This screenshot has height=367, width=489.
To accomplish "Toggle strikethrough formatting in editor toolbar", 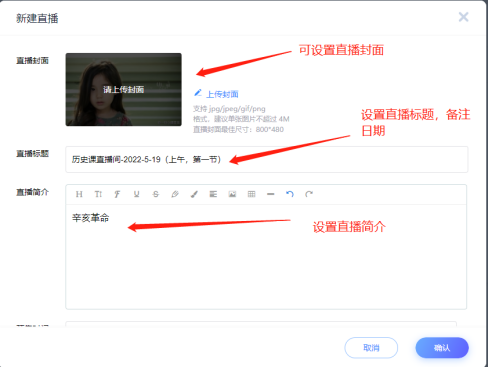I will [x=156, y=194].
